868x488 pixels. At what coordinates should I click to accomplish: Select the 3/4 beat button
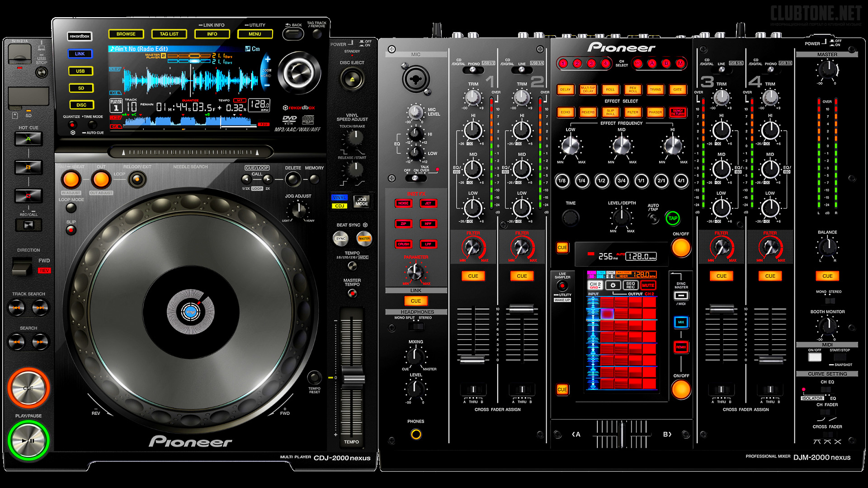622,181
